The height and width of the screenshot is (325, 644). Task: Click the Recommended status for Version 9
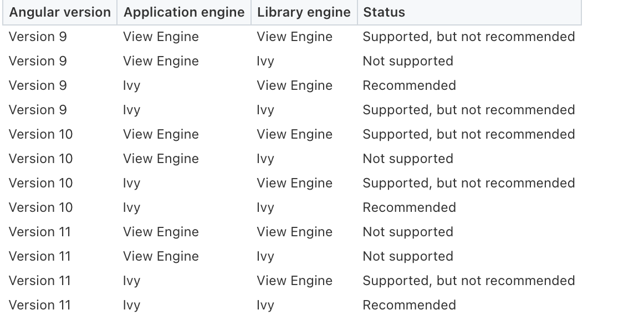(409, 85)
